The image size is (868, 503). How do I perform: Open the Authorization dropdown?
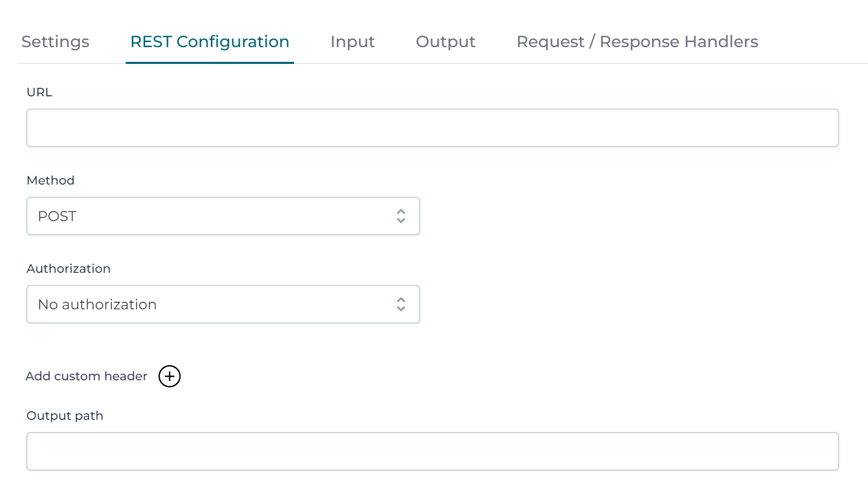pyautogui.click(x=223, y=304)
